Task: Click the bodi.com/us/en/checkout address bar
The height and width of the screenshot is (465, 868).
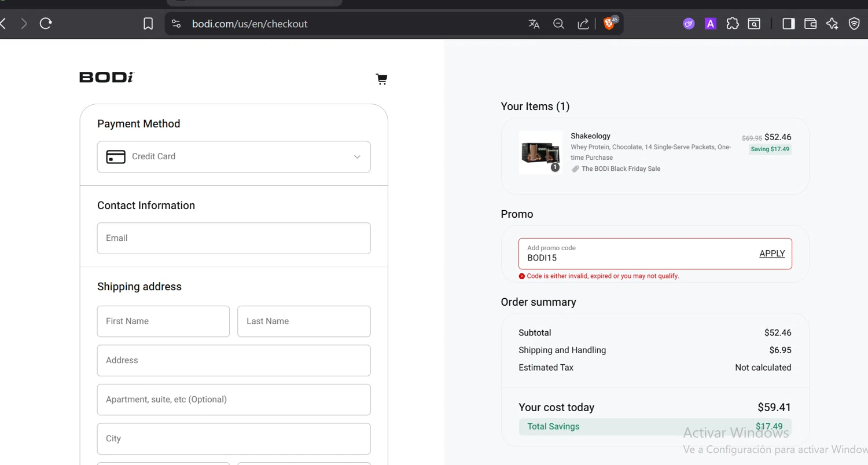Action: [x=249, y=24]
